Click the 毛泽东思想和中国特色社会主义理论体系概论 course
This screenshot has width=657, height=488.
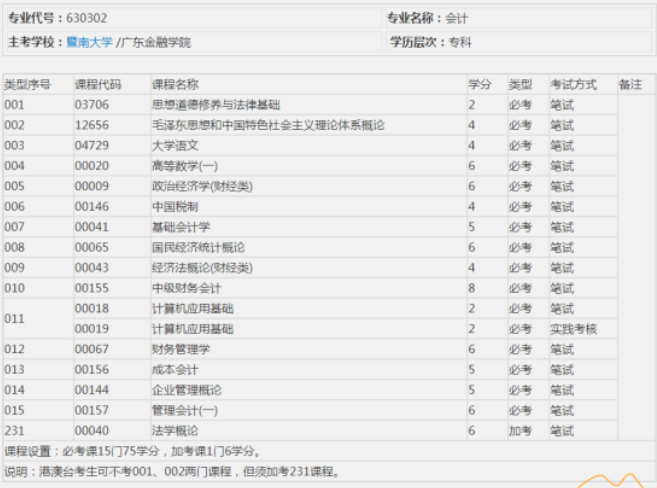268,125
